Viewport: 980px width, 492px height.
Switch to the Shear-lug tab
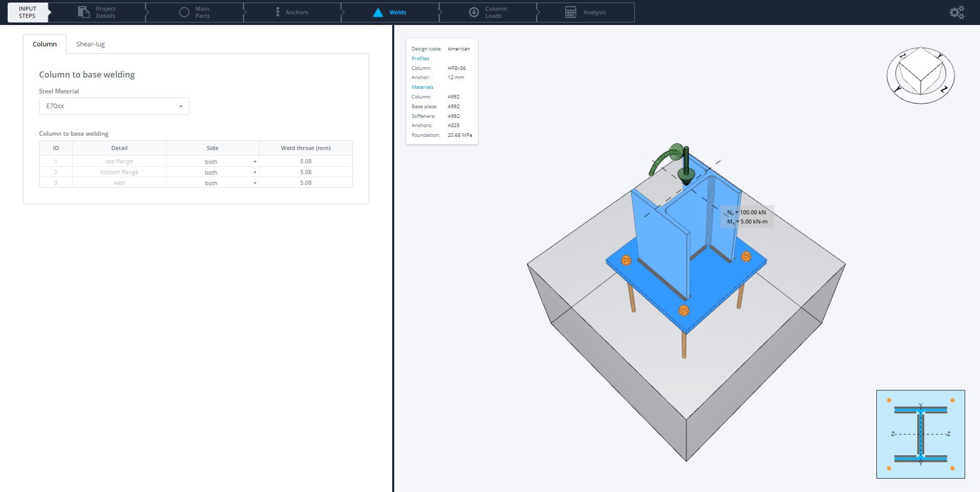(90, 44)
